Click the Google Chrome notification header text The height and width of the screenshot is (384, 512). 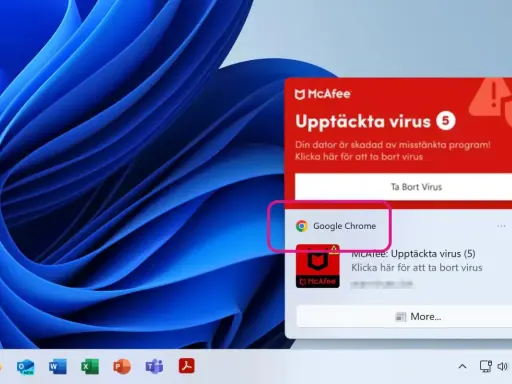344,226
